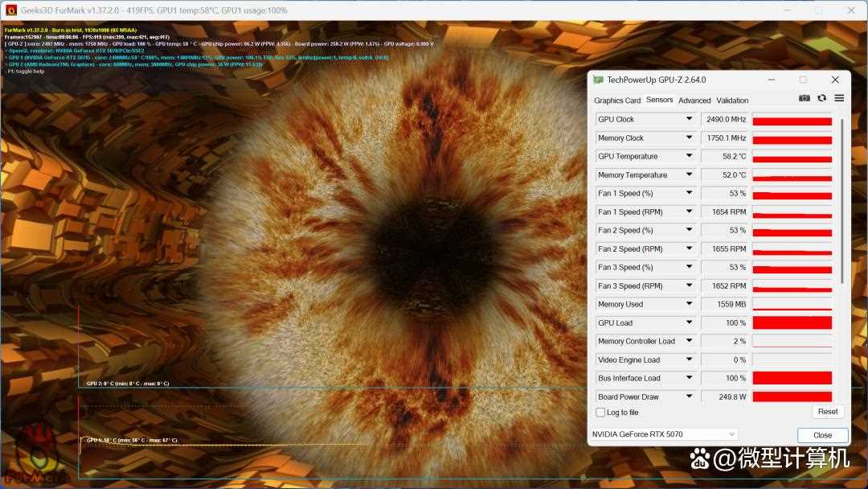The height and width of the screenshot is (489, 868).
Task: Click the GPU-Z screenshot camera icon
Action: [x=805, y=98]
